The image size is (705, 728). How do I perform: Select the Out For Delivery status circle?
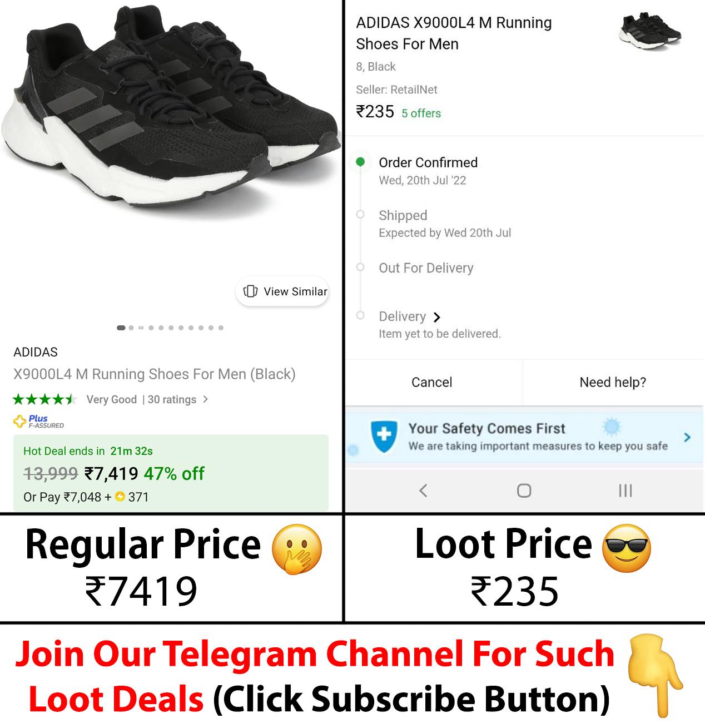(x=360, y=268)
